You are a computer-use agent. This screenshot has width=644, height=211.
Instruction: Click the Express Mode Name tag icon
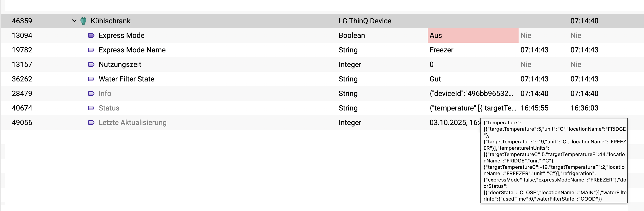[91, 50]
